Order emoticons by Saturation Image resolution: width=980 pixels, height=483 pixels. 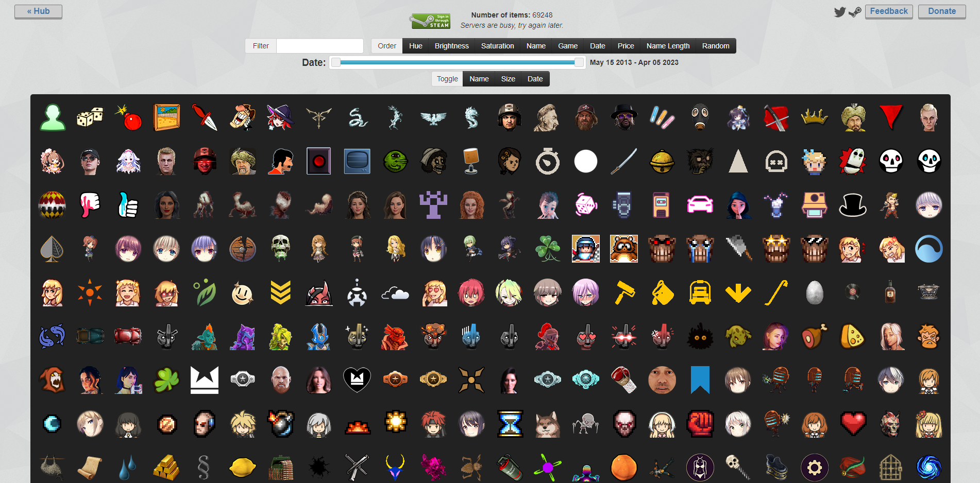coord(498,46)
